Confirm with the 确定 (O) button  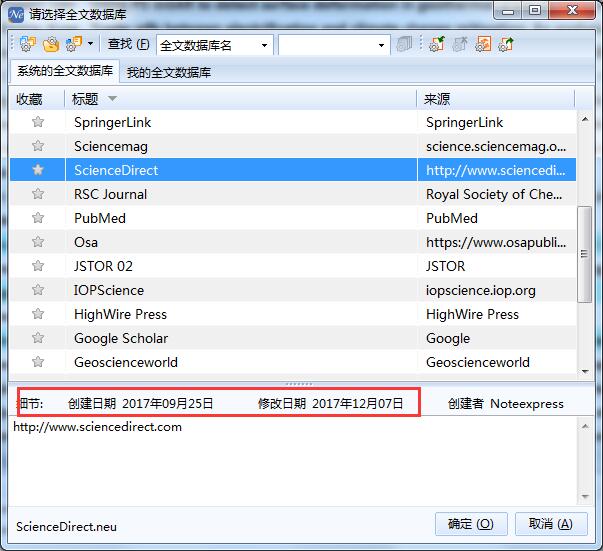point(471,524)
